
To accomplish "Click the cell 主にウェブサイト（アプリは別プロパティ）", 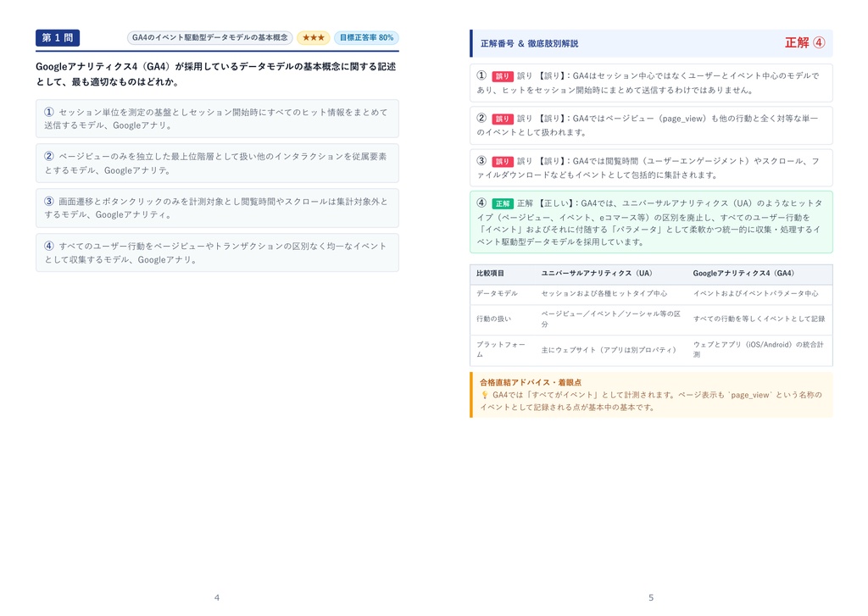I will 609,350.
